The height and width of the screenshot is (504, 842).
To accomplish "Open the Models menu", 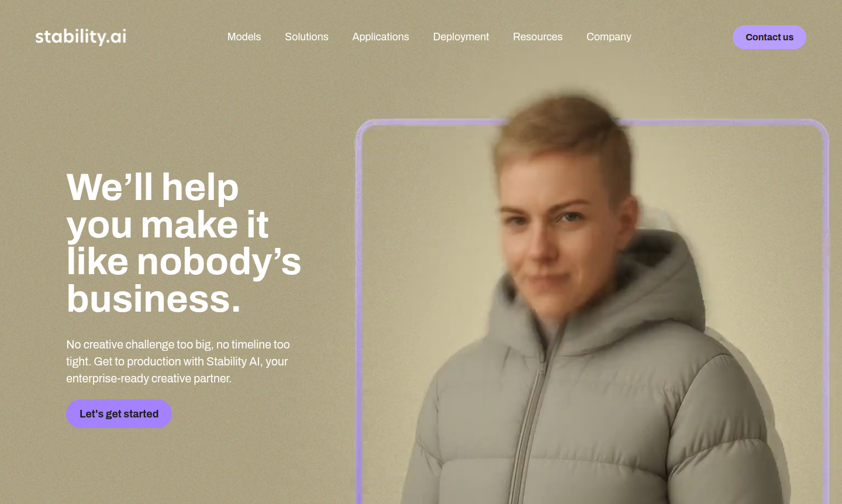I will (x=244, y=37).
